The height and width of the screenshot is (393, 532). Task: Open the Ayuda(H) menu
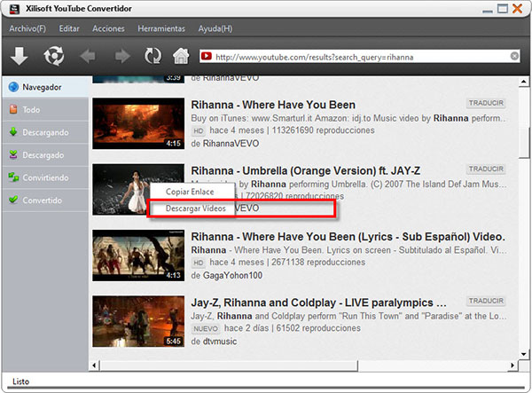(x=215, y=28)
